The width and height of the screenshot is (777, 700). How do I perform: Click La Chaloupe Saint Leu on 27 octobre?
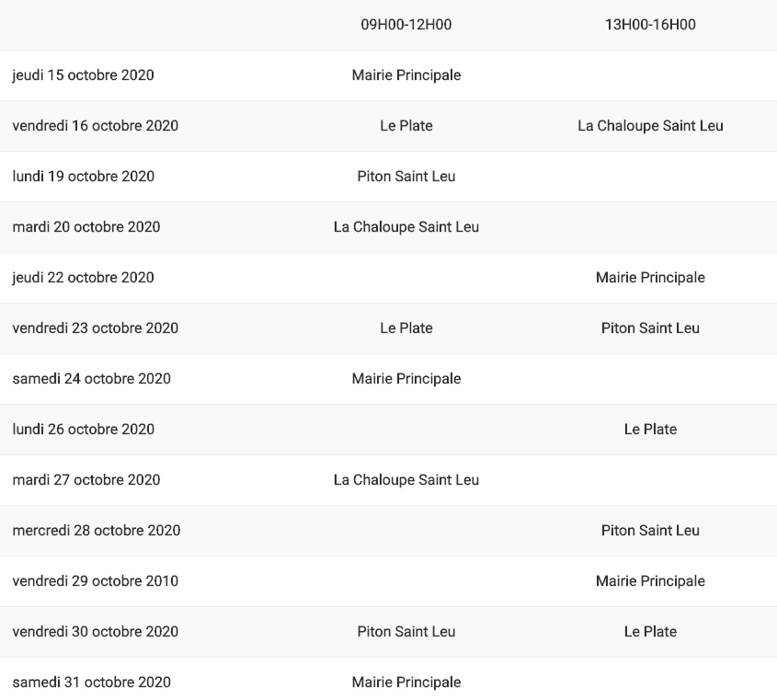pyautogui.click(x=406, y=480)
